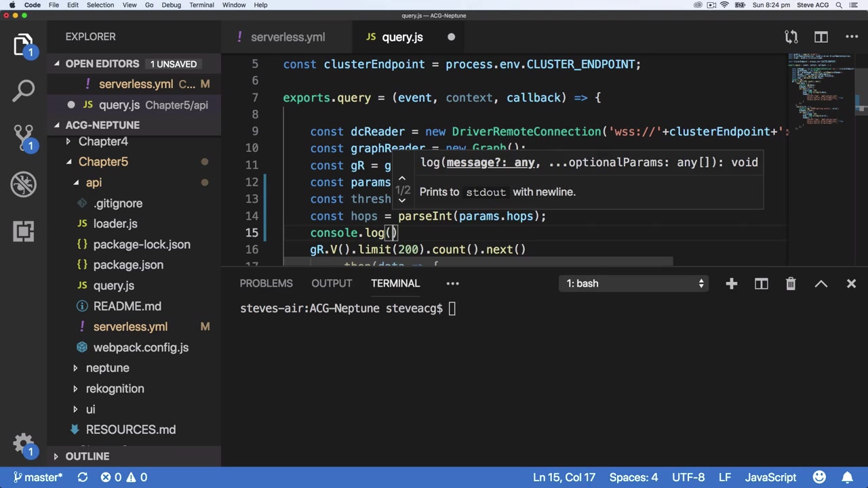Click the Manage gear icon
Viewport: 868px width, 488px height.
pos(24,444)
